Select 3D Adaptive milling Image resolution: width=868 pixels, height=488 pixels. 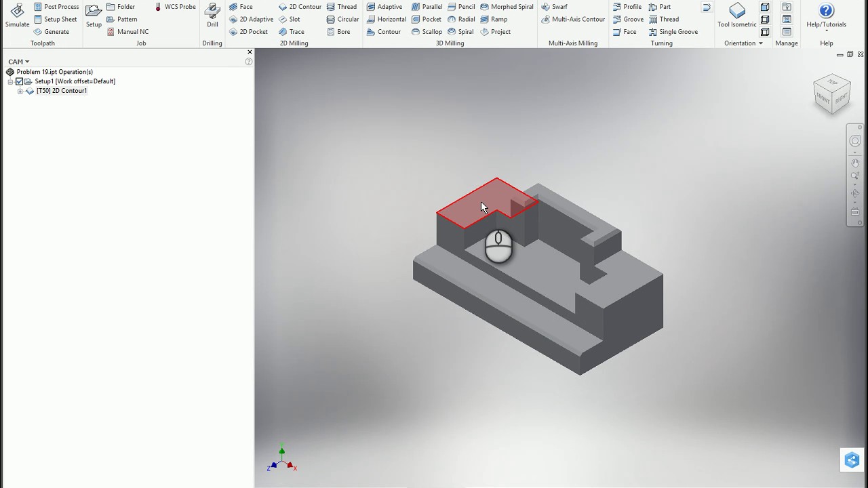click(x=384, y=7)
